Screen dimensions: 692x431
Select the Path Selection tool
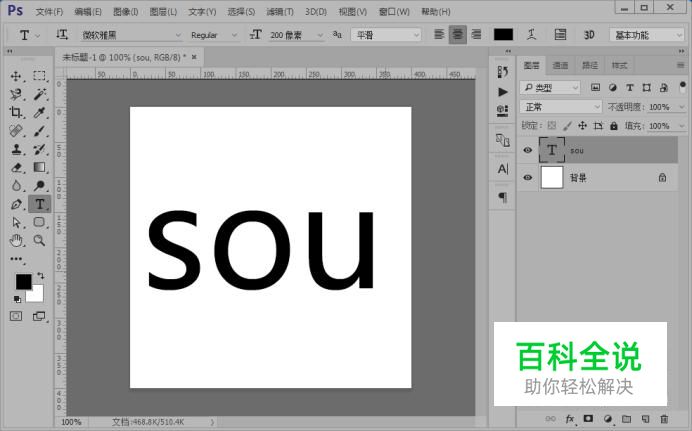coord(16,222)
